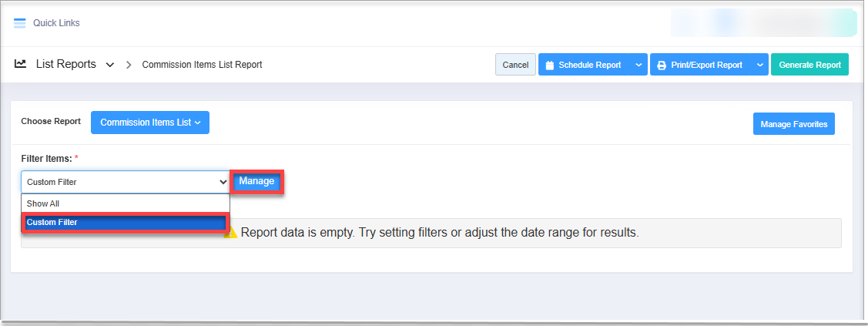The height and width of the screenshot is (326, 868).
Task: Click the Manage filter button
Action: pyautogui.click(x=257, y=182)
